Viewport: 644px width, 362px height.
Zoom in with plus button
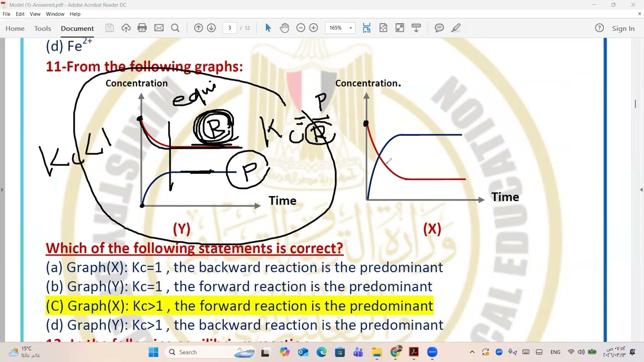pos(313,28)
